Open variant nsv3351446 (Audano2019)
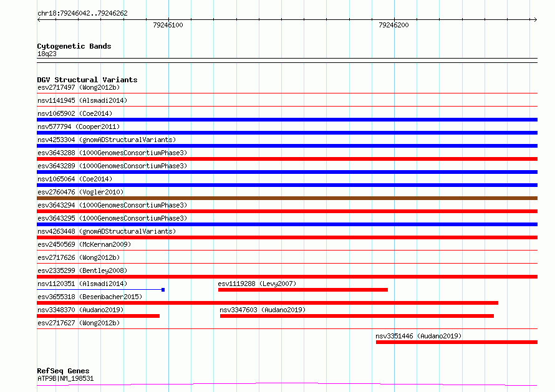The height and width of the screenshot is (392, 555). (x=418, y=336)
